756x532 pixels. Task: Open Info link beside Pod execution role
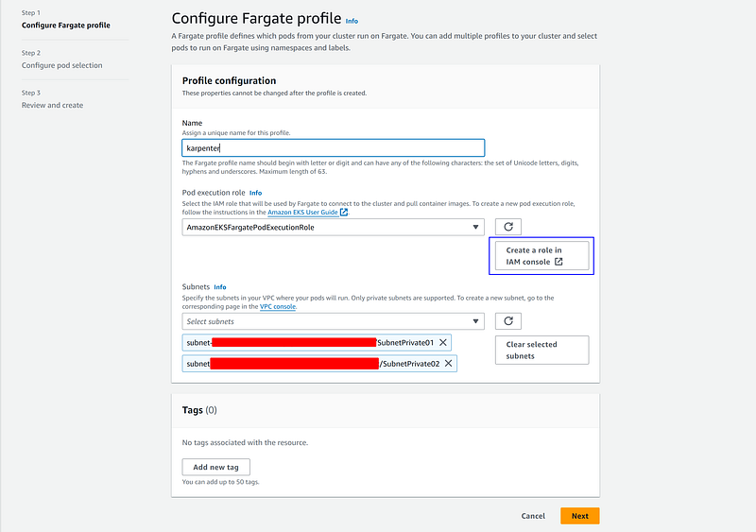[x=255, y=193]
